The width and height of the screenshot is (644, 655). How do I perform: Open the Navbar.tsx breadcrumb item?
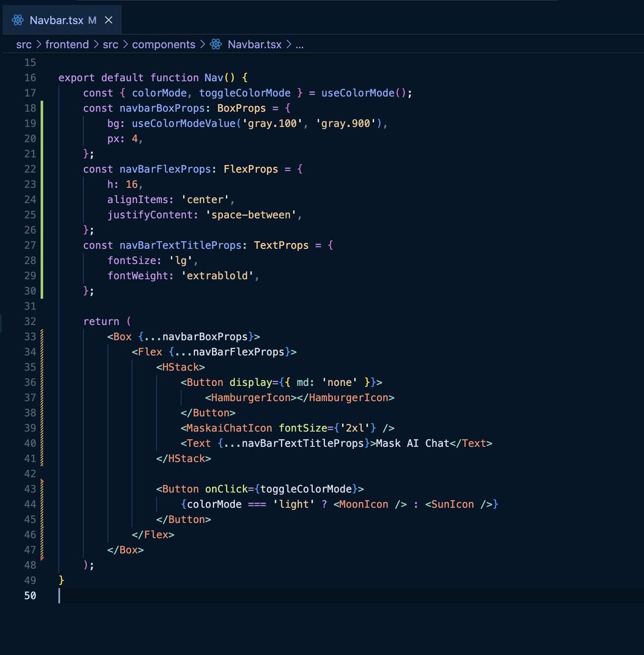pyautogui.click(x=254, y=45)
